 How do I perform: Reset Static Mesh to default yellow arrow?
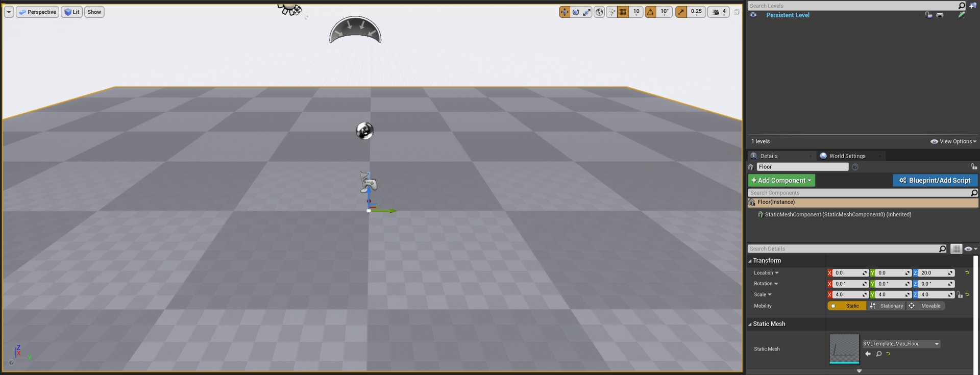pyautogui.click(x=888, y=354)
